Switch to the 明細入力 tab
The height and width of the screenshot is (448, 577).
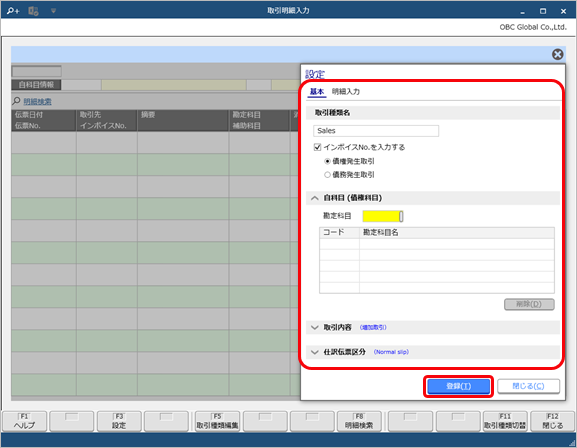click(346, 91)
